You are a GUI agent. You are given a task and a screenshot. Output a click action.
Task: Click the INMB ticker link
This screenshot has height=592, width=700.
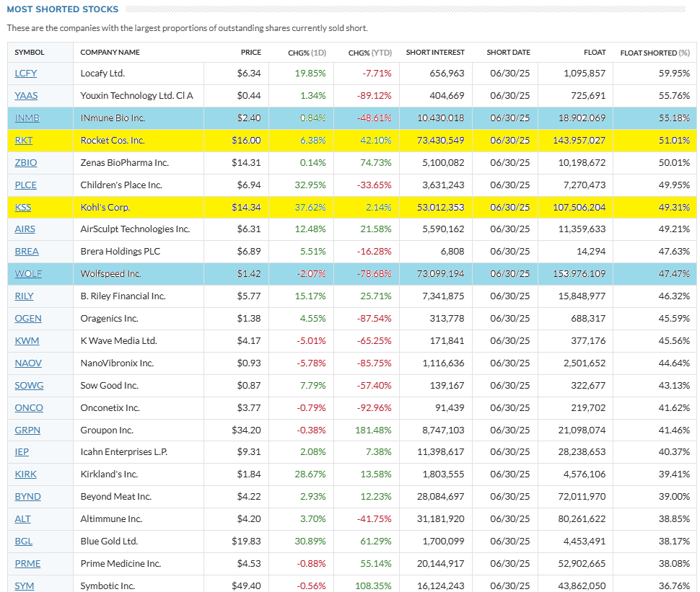[x=27, y=118]
